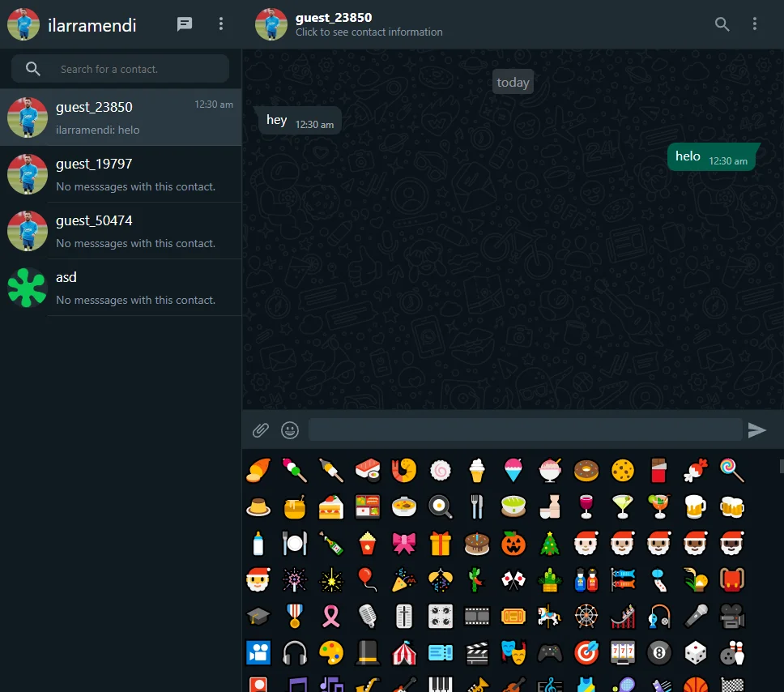Insert the pink ribbon bow emoji
Screen dimensions: 784x692
click(404, 544)
